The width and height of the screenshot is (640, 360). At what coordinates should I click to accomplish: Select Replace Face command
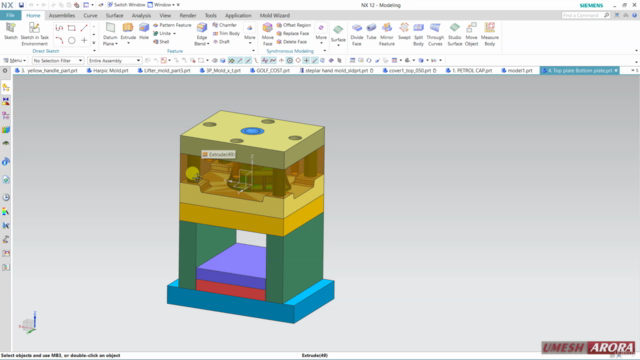pyautogui.click(x=293, y=33)
